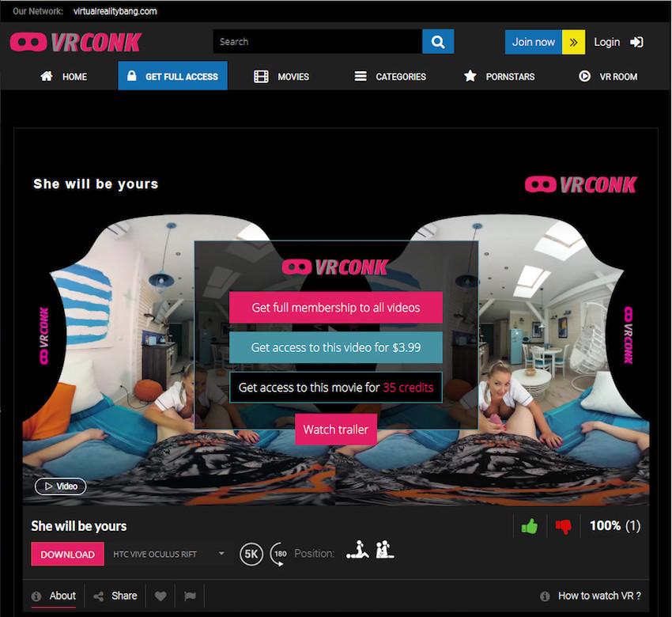The width and height of the screenshot is (672, 617).
Task: Open GET FULL ACCESS in the navigation
Action: tap(172, 76)
